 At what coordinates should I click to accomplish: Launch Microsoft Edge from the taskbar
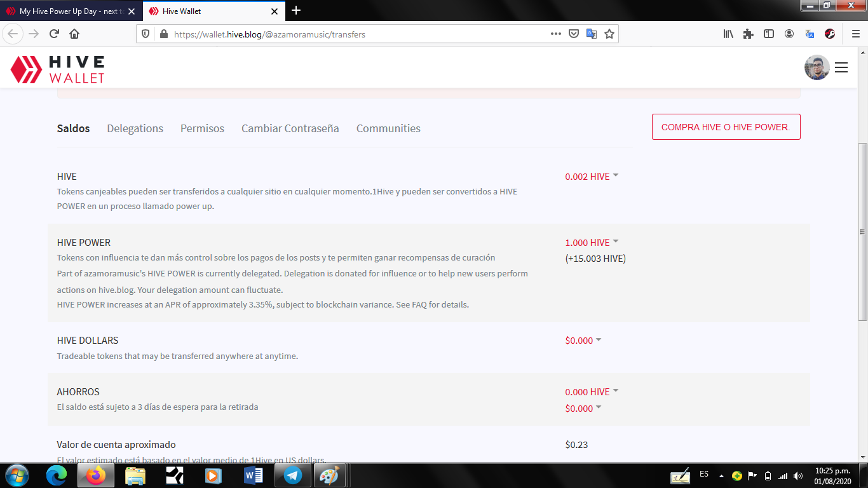57,475
